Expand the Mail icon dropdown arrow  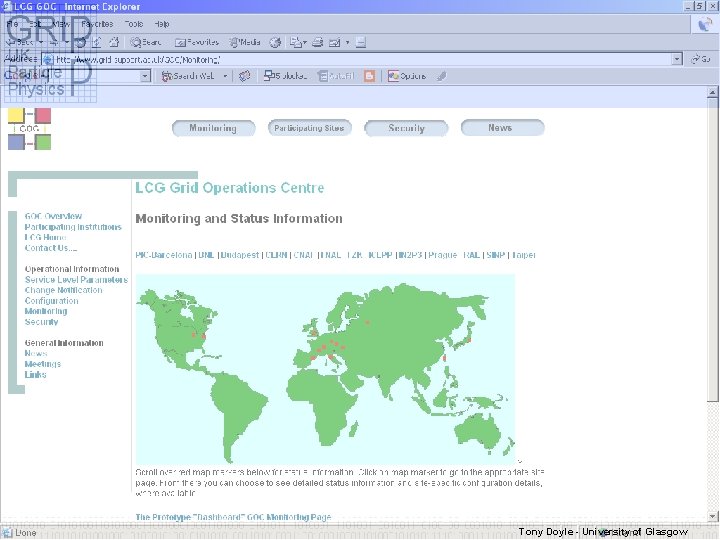click(304, 43)
